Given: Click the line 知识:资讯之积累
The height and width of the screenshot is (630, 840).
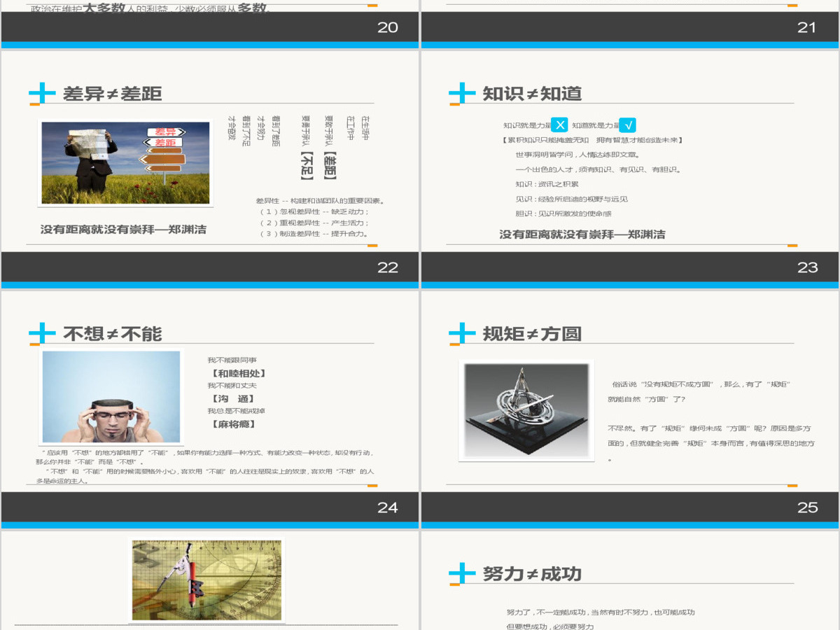Looking at the screenshot, I should 547,184.
